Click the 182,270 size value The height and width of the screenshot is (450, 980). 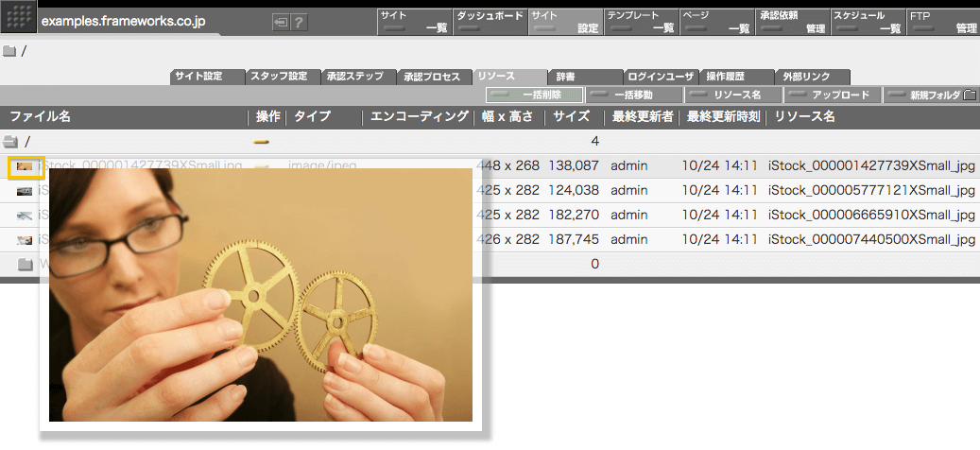(574, 215)
